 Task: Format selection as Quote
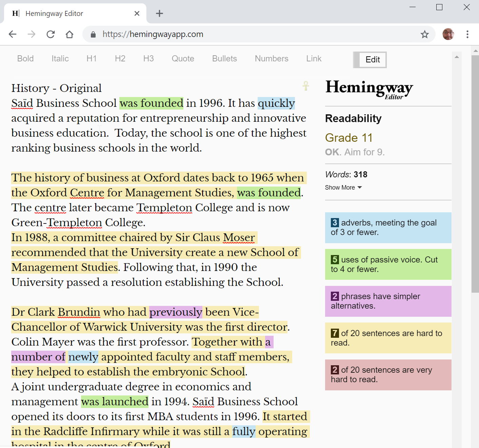[183, 59]
